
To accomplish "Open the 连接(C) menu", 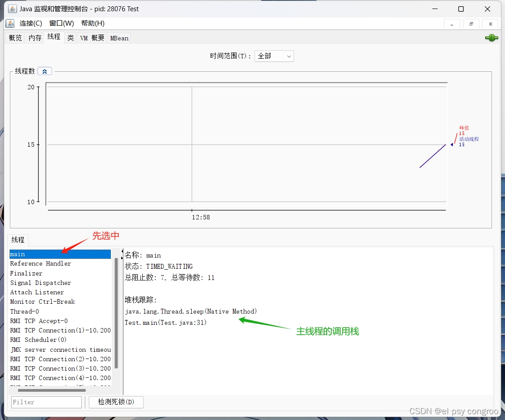I will coord(31,23).
